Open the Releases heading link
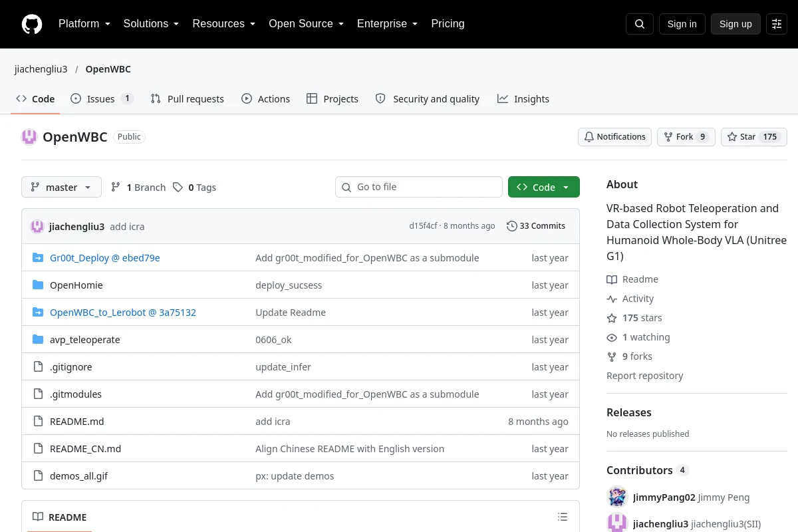This screenshot has height=532, width=798. point(629,412)
